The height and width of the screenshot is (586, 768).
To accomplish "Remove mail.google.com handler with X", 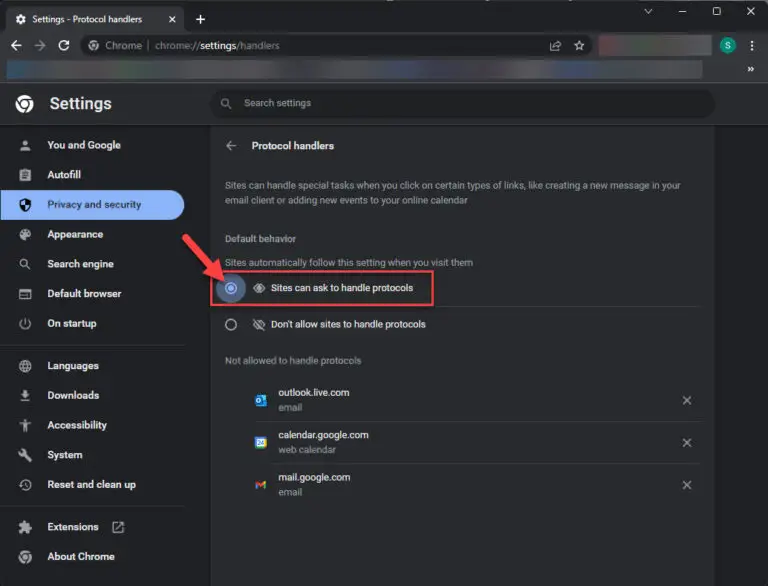I will coord(687,485).
